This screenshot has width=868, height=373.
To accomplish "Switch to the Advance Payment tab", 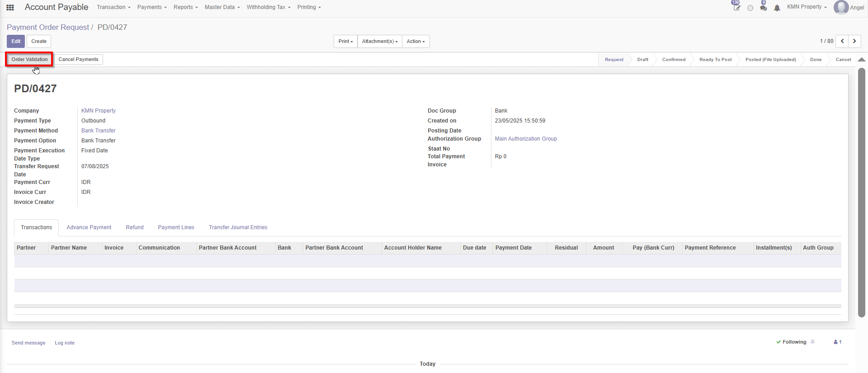I will pyautogui.click(x=89, y=227).
